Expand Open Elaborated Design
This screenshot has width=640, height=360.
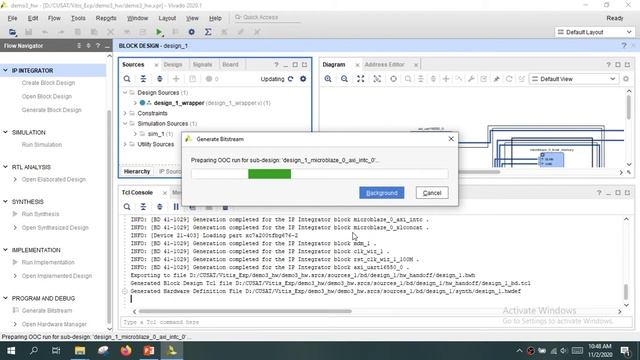click(15, 179)
